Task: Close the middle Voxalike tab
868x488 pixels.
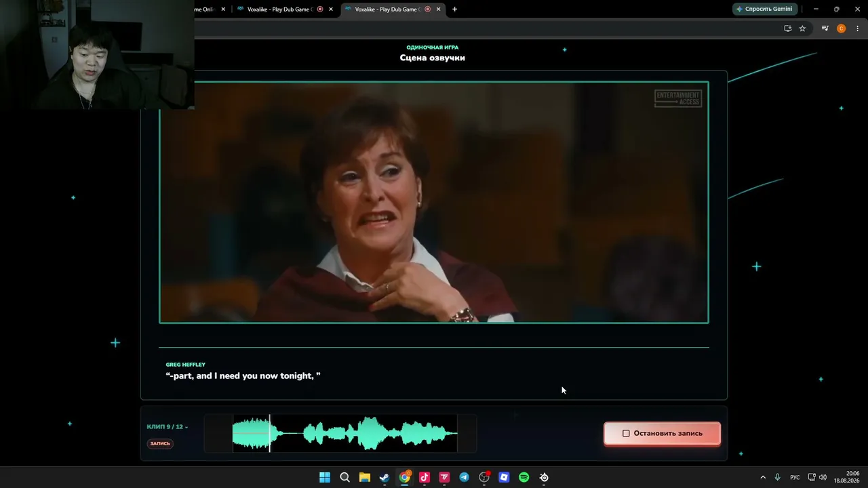Action: (x=331, y=9)
